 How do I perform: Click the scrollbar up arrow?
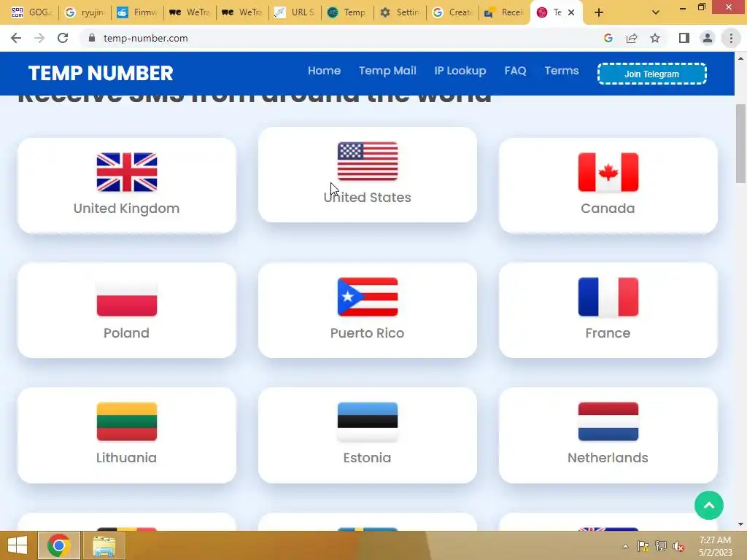point(740,58)
